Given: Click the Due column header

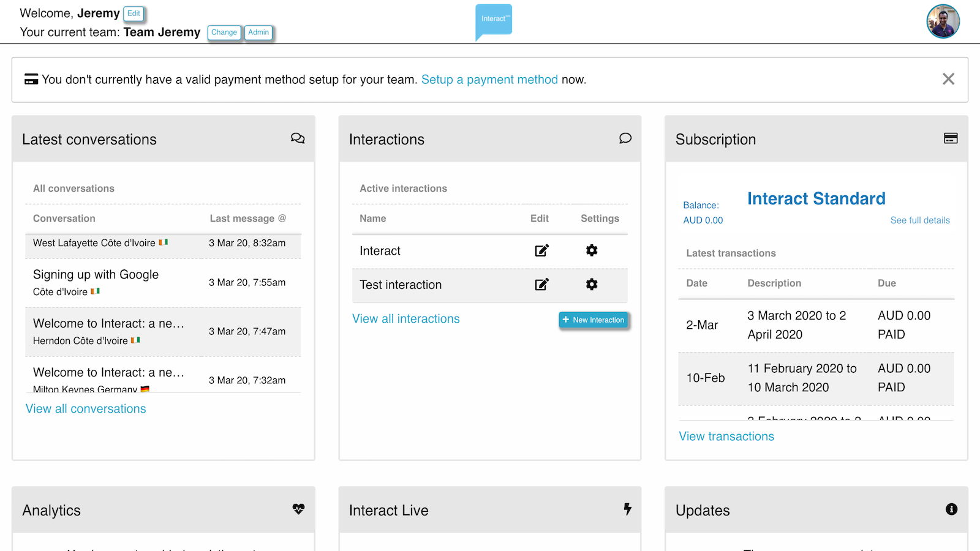Looking at the screenshot, I should pos(887,283).
